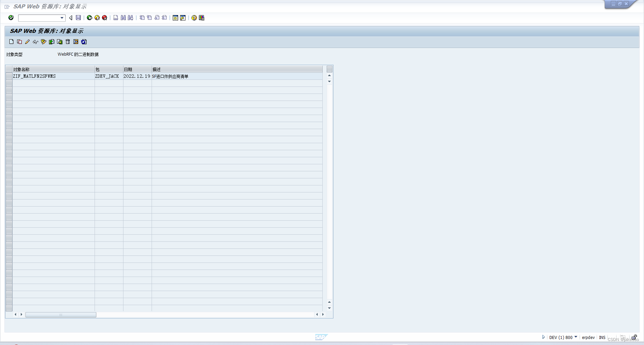Click the 描述 column header
The image size is (644, 345).
(237, 69)
